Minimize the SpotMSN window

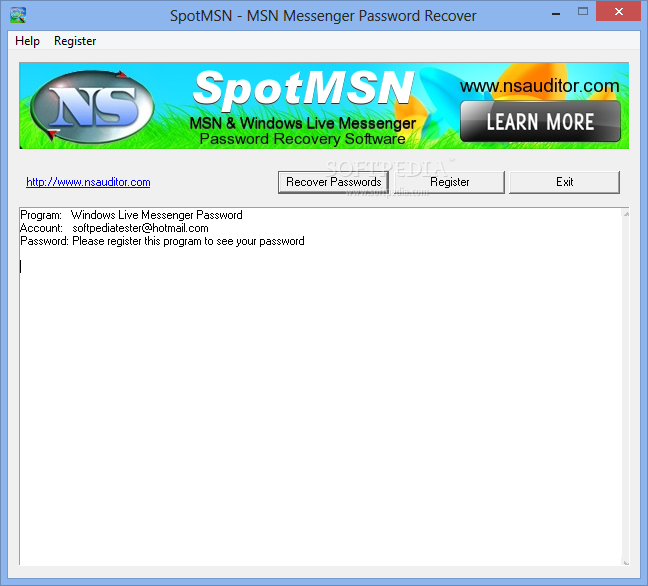point(556,14)
